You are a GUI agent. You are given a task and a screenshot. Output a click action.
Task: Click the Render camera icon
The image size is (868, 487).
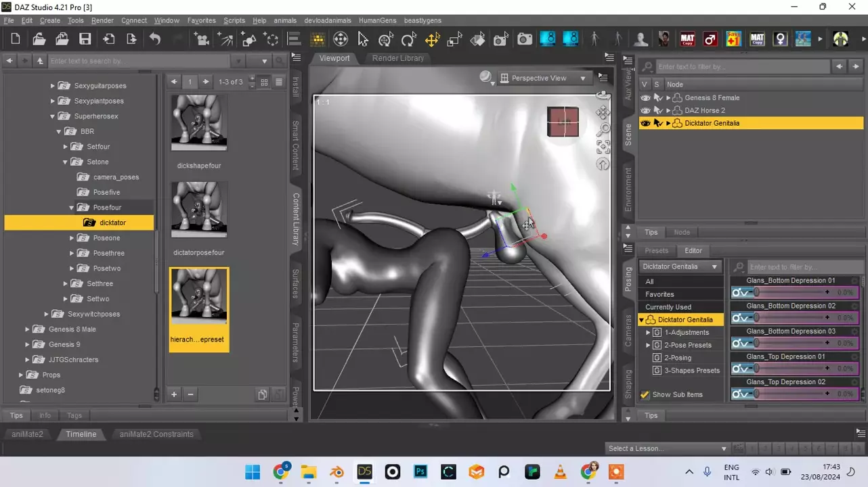(x=525, y=39)
